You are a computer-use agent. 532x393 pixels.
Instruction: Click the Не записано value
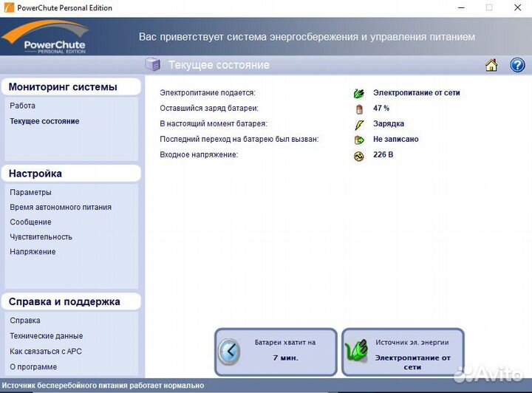click(x=395, y=139)
